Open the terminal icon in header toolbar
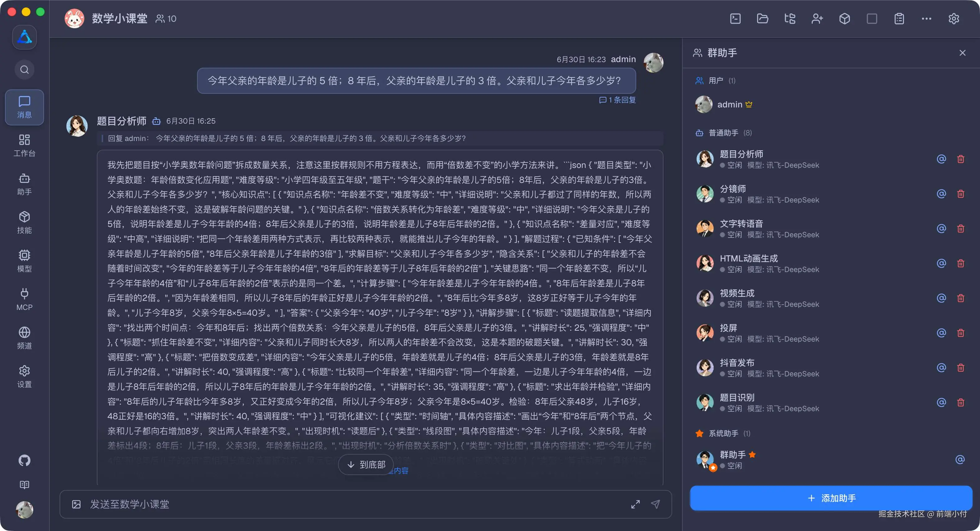Viewport: 980px width, 531px height. [735, 19]
